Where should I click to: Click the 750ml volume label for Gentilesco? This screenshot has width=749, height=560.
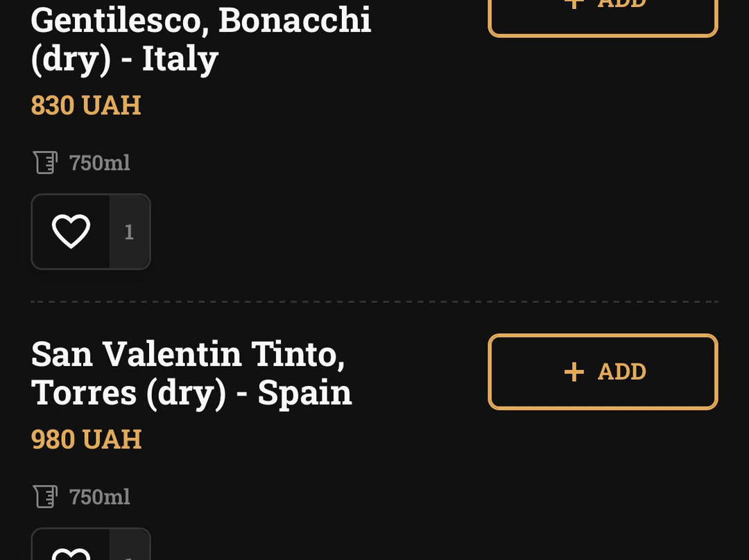(x=100, y=163)
